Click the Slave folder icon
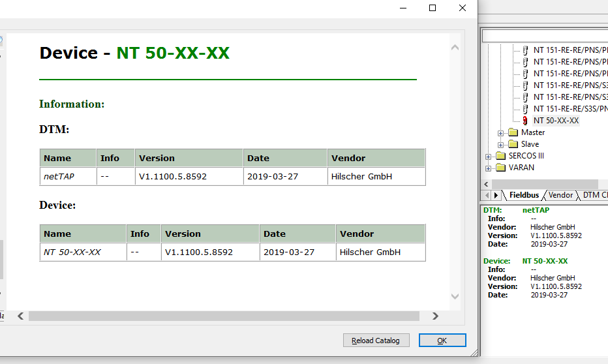 [x=513, y=144]
